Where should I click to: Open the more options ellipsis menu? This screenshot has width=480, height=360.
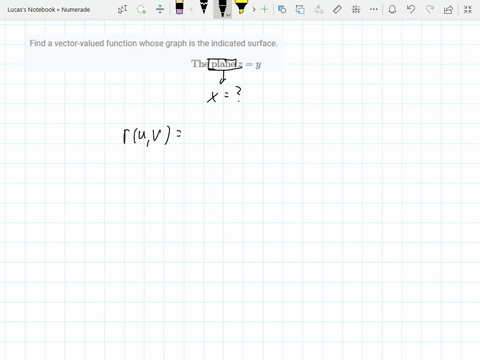coord(374,9)
